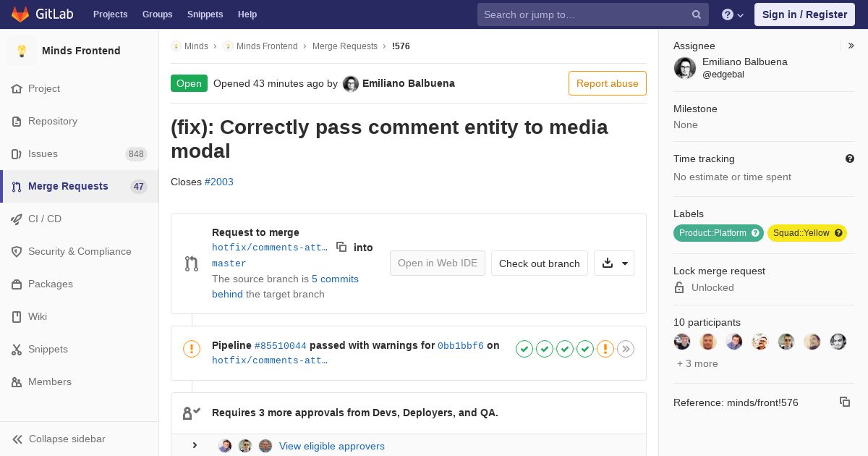Click the Issues count badge 848
This screenshot has width=868, height=456.
pos(136,154)
